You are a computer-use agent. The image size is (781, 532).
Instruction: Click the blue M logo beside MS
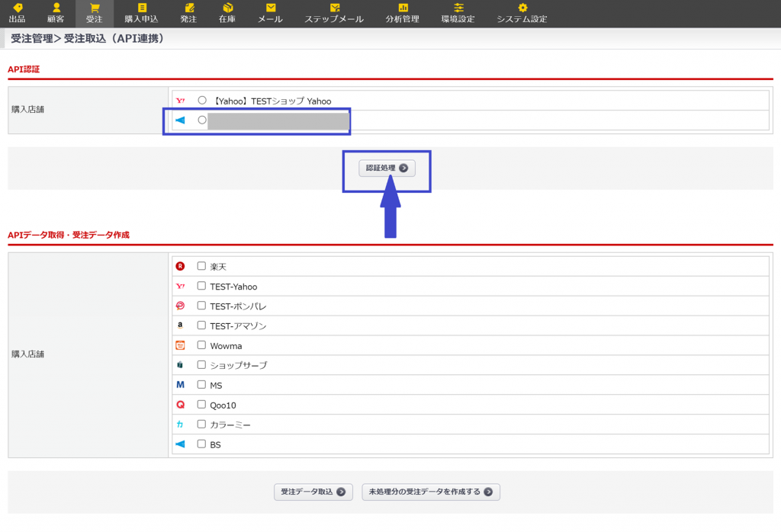click(x=180, y=385)
